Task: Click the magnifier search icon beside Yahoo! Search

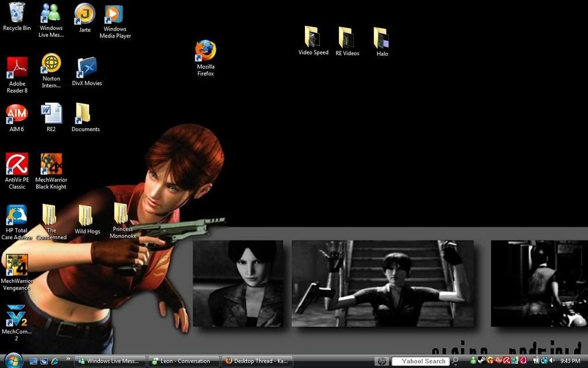Action: (455, 361)
